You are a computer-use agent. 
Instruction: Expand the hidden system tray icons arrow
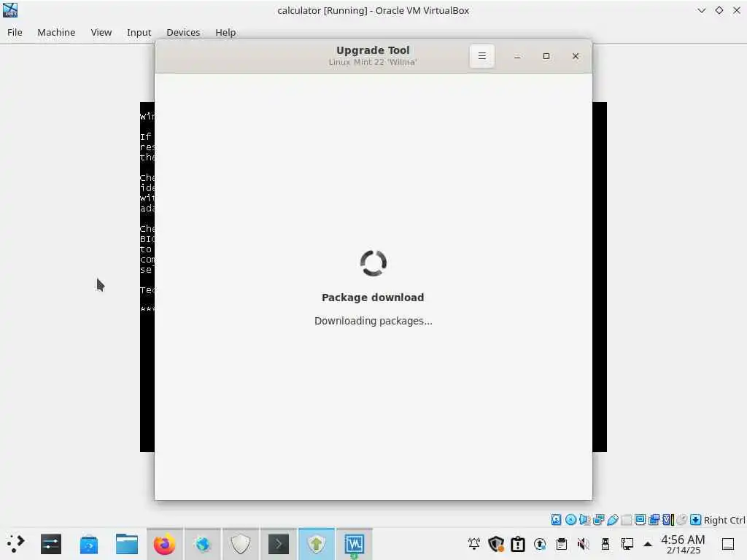coord(648,544)
